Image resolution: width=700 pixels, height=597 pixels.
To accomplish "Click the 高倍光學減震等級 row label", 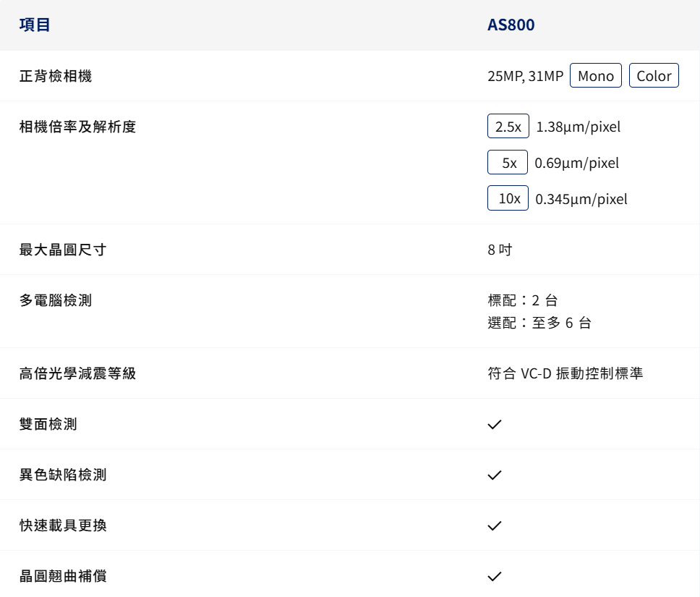I will point(74,373).
